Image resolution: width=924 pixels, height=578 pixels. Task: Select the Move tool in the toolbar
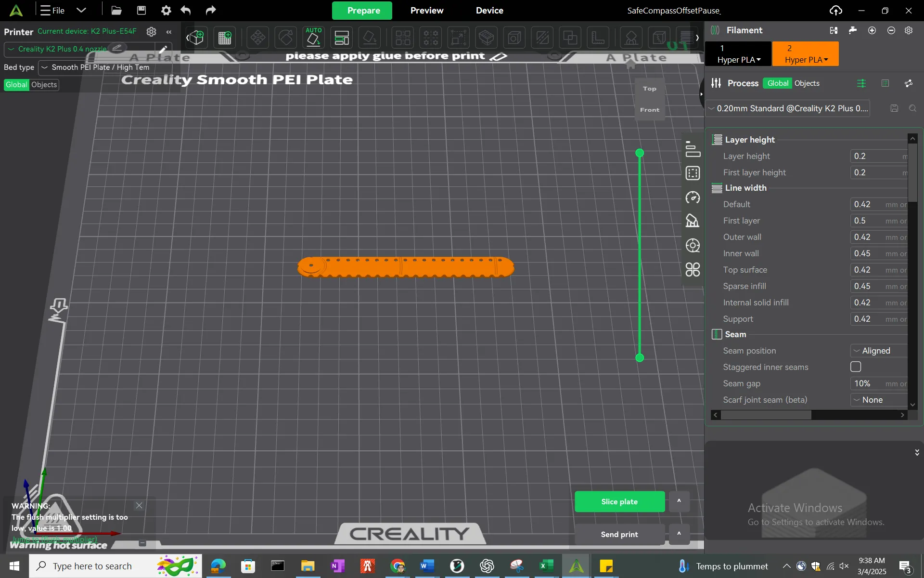coord(258,37)
